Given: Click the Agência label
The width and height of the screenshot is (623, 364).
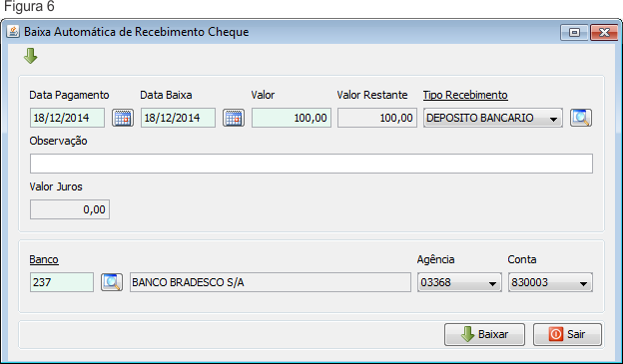Looking at the screenshot, I should [436, 259].
